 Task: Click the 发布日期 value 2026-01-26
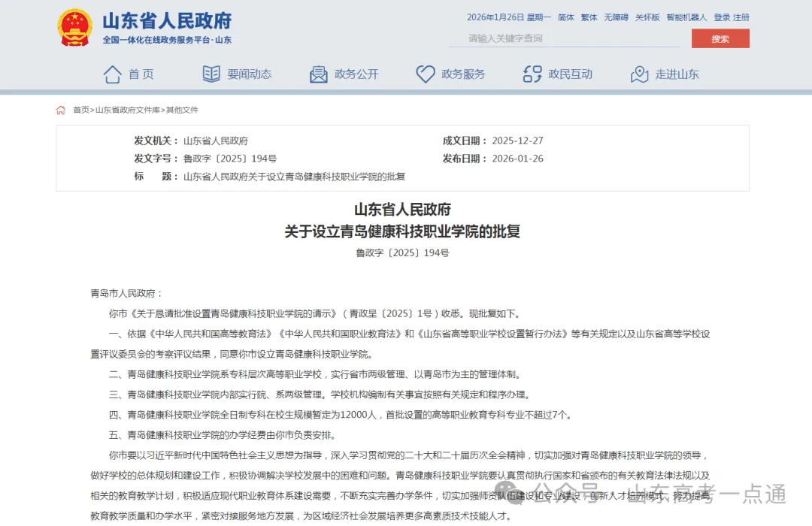(x=517, y=159)
